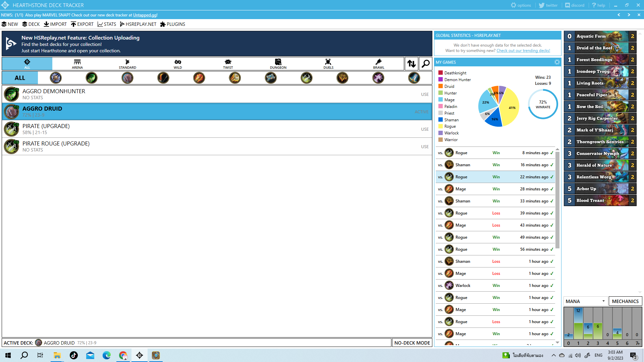Filter decks by Rogue class icon
Screen dimensions: 644x362
pos(307,78)
